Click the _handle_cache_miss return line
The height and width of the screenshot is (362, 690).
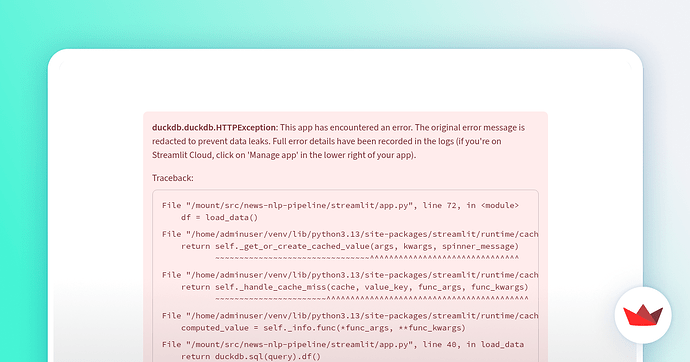click(355, 287)
